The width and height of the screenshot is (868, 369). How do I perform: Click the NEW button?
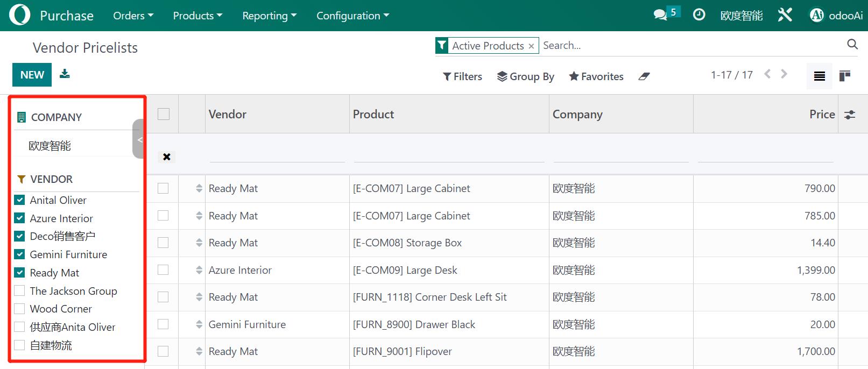(x=32, y=75)
